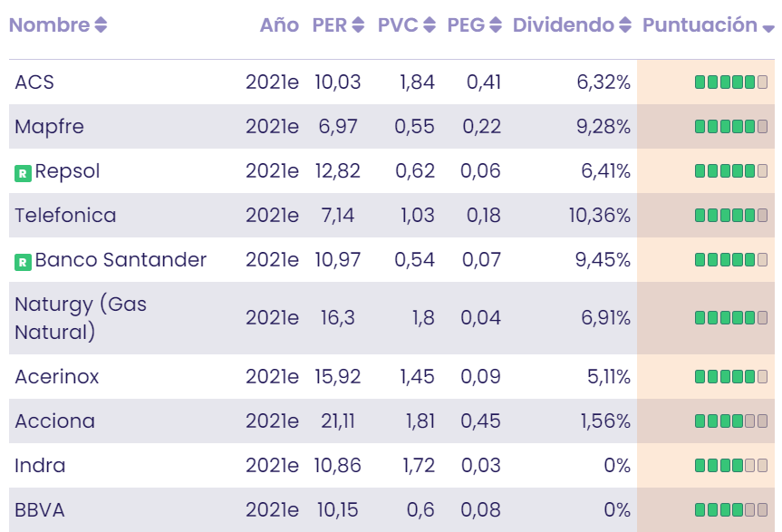Click the PVC sort arrows icon
The image size is (782, 532).
pyautogui.click(x=429, y=25)
